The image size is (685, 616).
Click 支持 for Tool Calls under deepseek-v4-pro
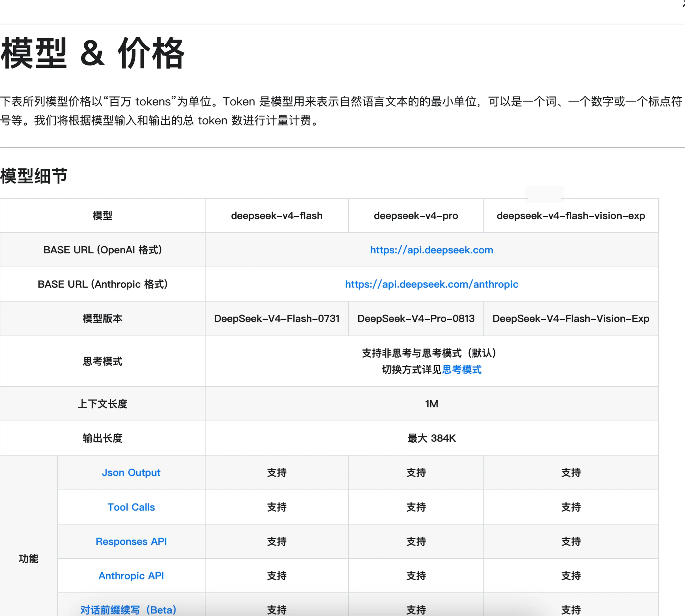coord(416,507)
